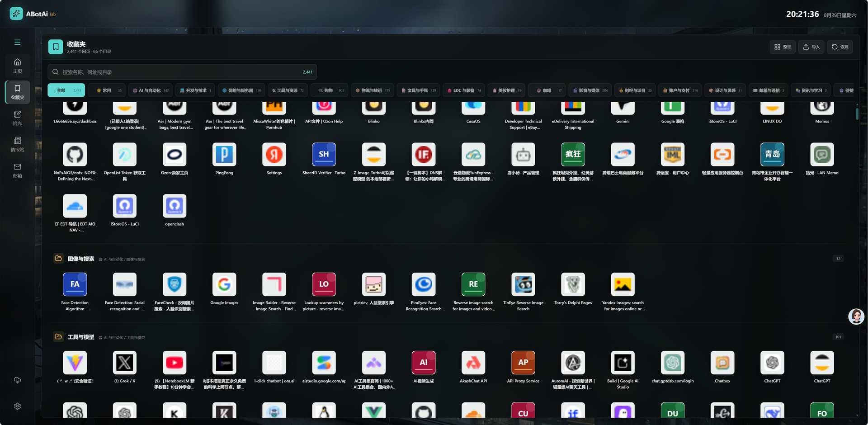
Task: Click the floating avatar assistant at right
Action: [856, 316]
